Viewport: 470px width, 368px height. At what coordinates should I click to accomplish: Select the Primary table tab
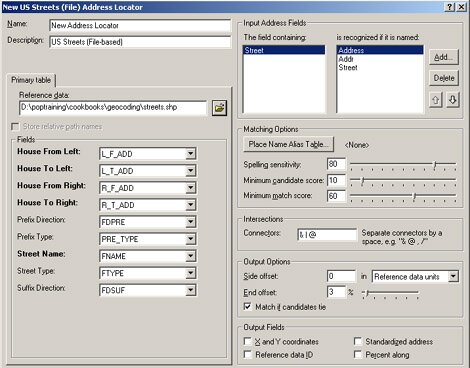tap(31, 80)
